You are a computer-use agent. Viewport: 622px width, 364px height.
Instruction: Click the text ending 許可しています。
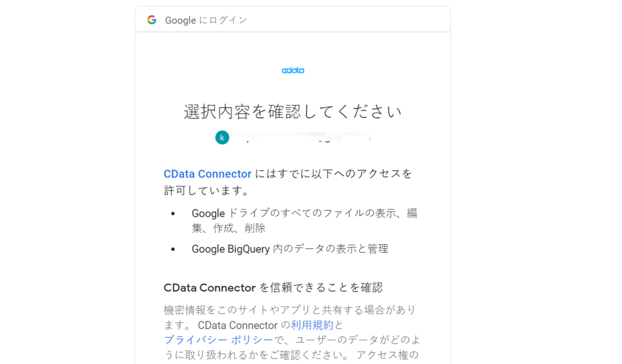pos(207,191)
